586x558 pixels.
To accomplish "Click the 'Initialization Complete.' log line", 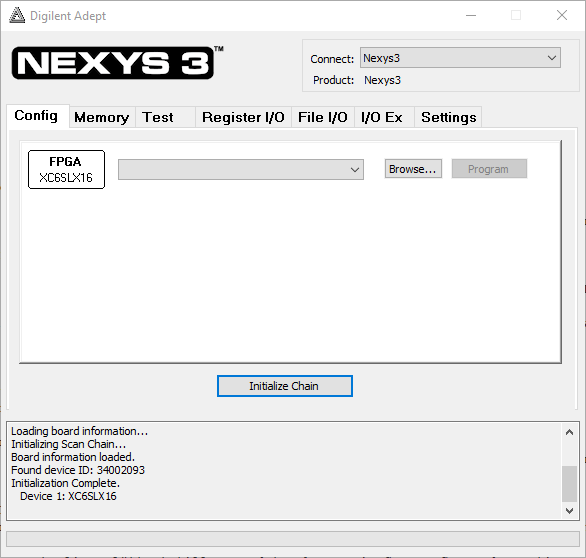I will [x=65, y=483].
